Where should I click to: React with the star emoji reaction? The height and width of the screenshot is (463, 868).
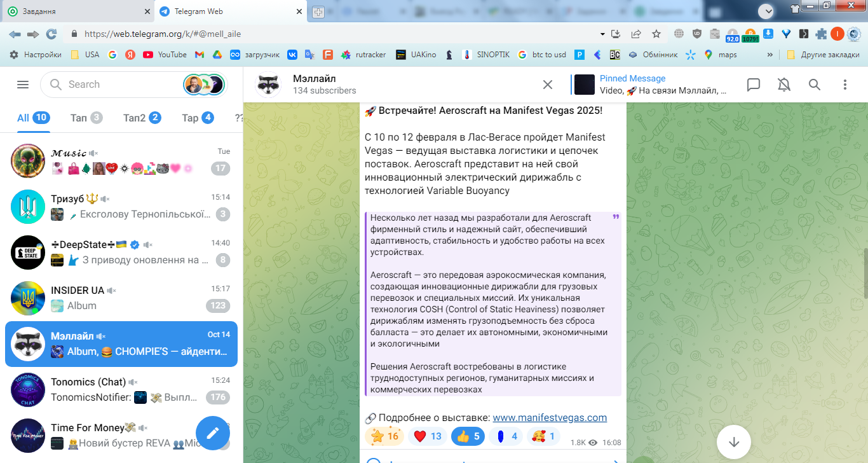click(x=384, y=436)
